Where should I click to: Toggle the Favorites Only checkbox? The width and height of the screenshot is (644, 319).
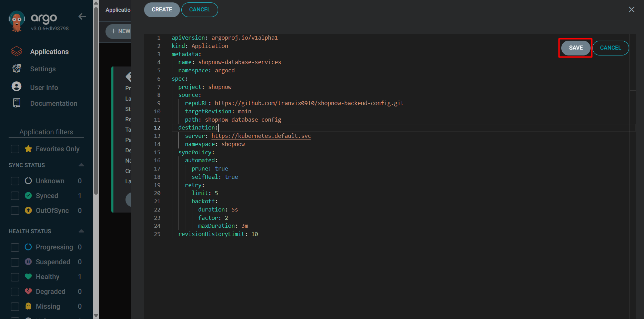tap(15, 149)
